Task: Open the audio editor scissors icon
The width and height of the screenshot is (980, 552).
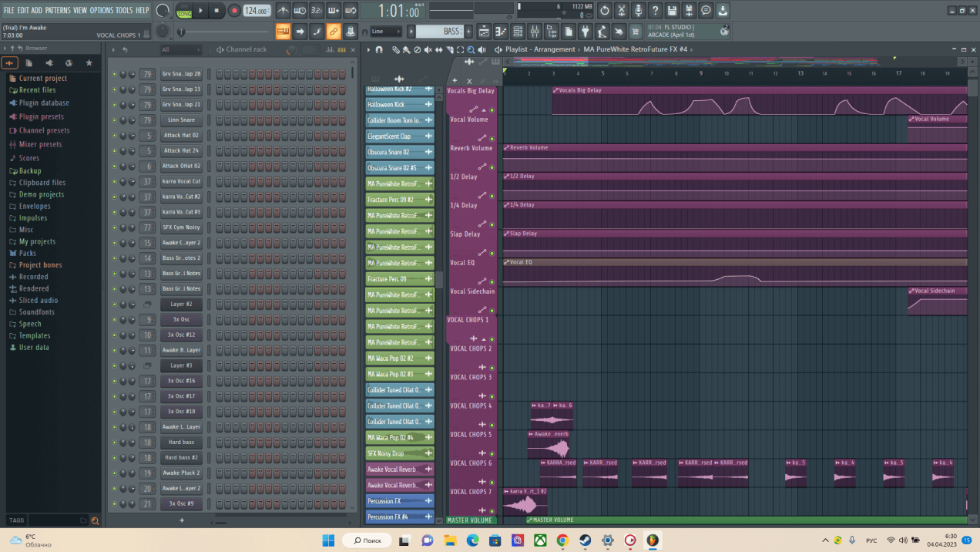Action: pos(621,11)
